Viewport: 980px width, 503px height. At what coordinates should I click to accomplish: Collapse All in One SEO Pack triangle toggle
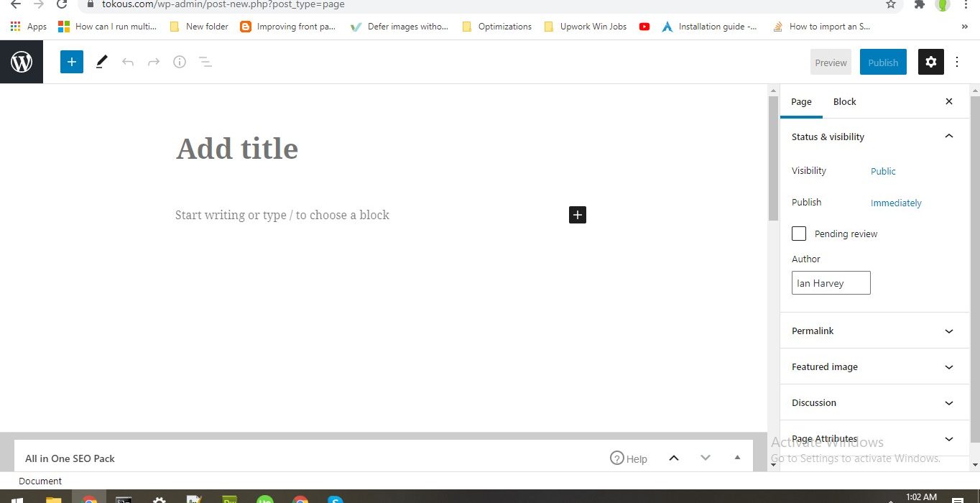pyautogui.click(x=737, y=458)
